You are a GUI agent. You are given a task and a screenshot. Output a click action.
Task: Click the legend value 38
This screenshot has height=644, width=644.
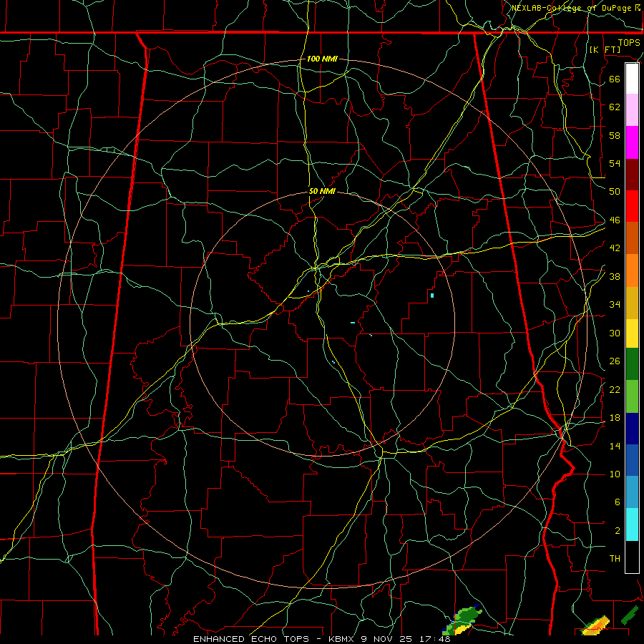point(615,276)
